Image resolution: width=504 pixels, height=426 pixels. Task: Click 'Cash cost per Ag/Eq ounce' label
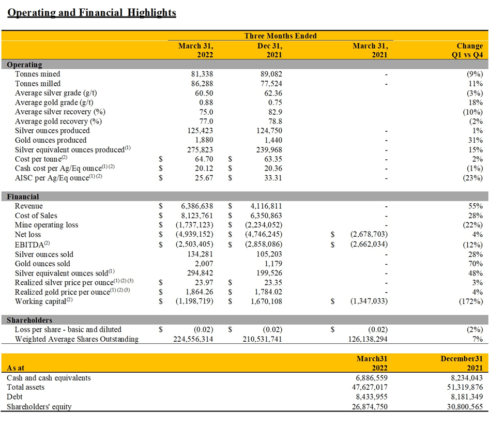(65, 168)
